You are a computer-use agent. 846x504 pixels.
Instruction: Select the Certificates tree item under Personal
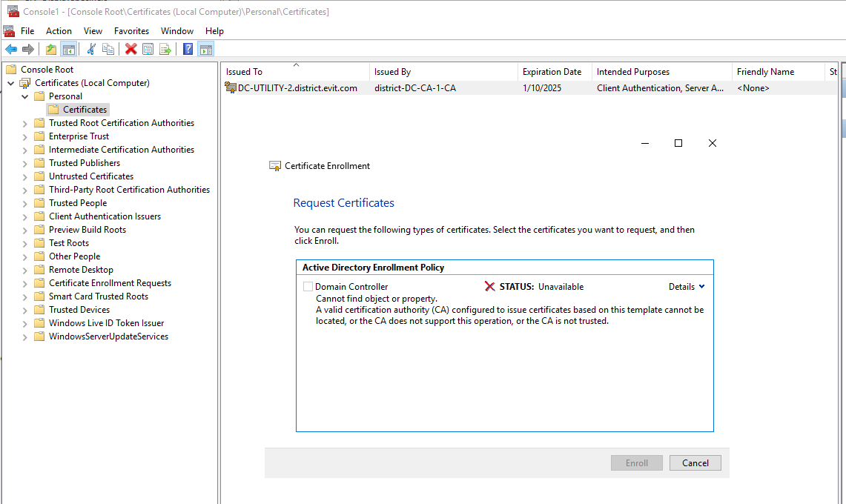coord(85,110)
